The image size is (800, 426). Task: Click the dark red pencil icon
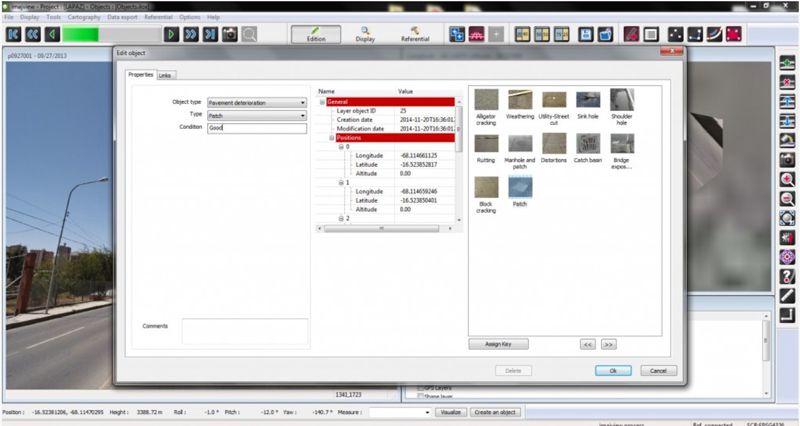click(631, 35)
